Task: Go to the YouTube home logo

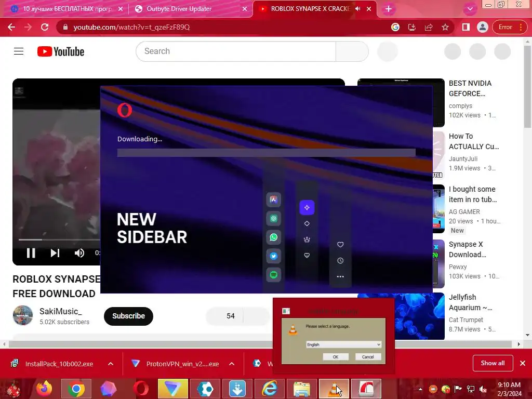Action: (x=61, y=51)
